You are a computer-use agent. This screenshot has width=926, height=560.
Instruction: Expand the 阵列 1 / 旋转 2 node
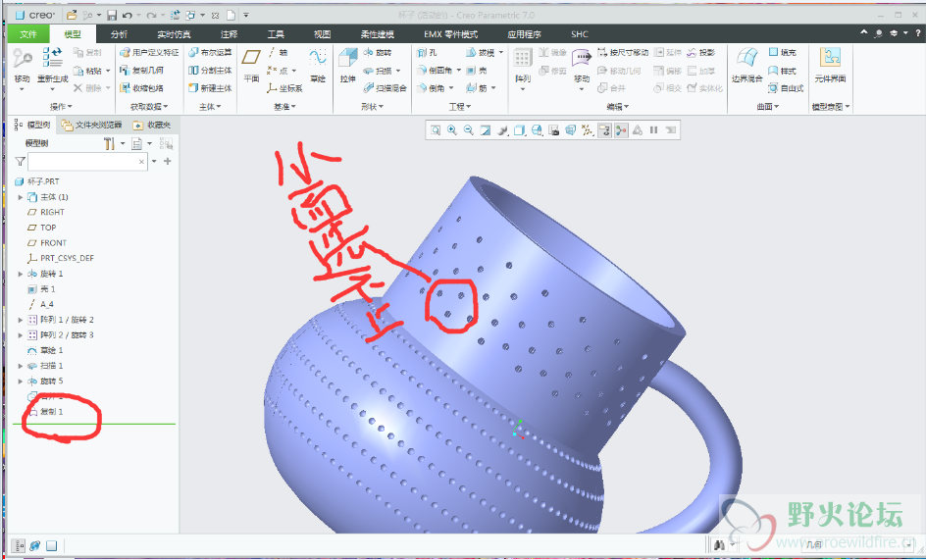coord(20,320)
